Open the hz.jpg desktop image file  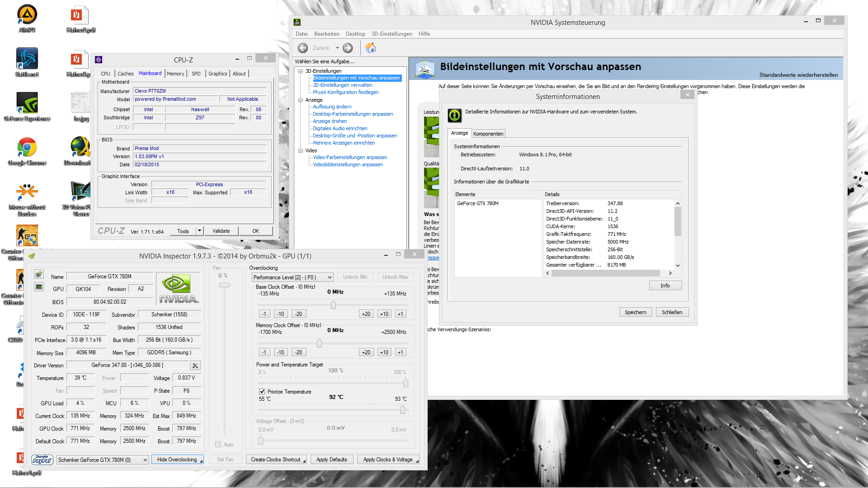coord(80,107)
